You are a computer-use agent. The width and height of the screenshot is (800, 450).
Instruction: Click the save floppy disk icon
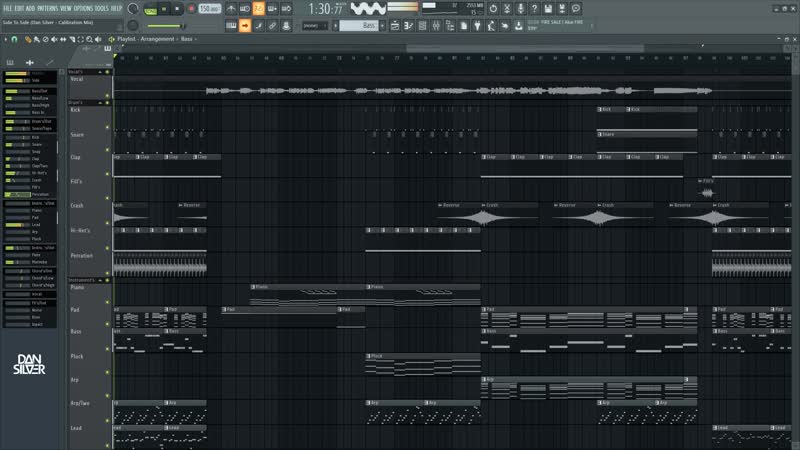(x=548, y=9)
